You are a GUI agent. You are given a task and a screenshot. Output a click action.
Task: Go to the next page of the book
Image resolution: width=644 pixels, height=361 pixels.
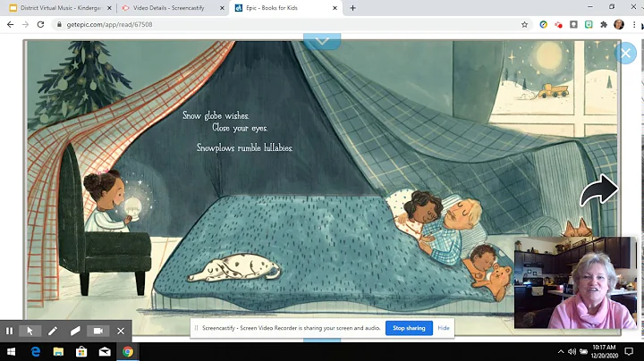[598, 189]
